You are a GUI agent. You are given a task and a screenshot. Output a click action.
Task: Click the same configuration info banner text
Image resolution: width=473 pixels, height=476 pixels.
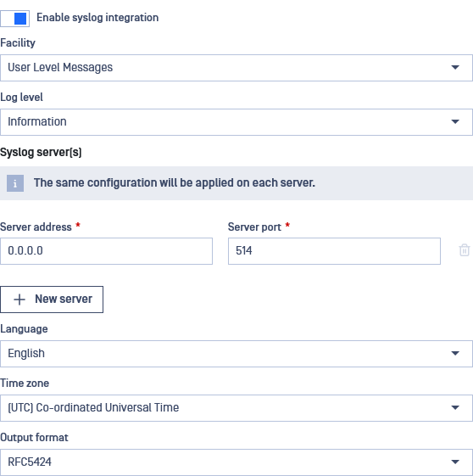point(175,182)
